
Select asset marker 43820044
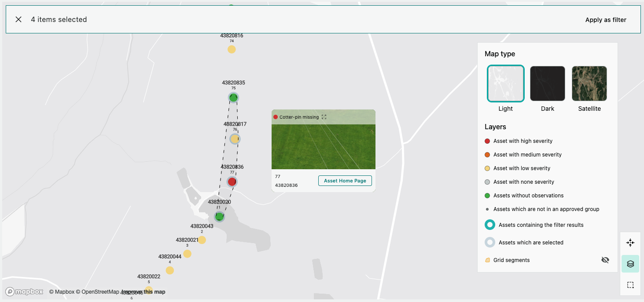(170, 270)
